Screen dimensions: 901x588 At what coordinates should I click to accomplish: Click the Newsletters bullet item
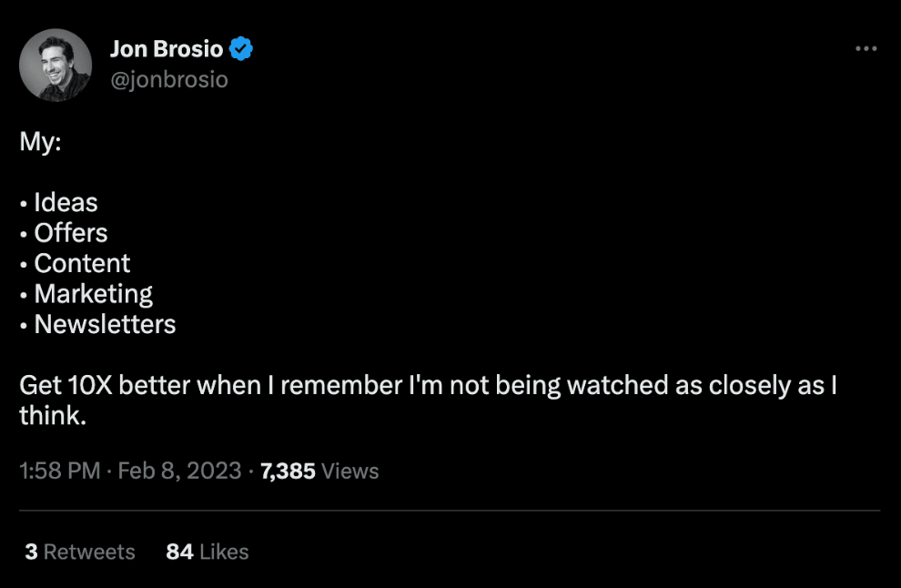[105, 325]
